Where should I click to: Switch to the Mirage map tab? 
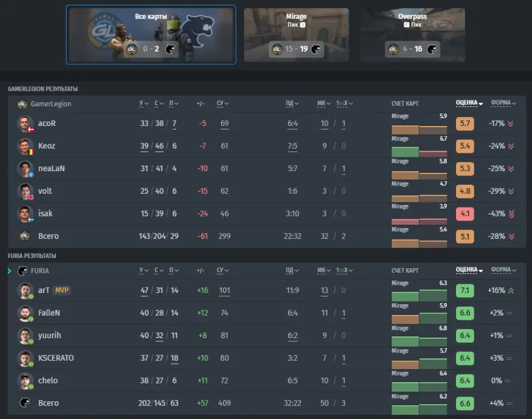coord(296,35)
